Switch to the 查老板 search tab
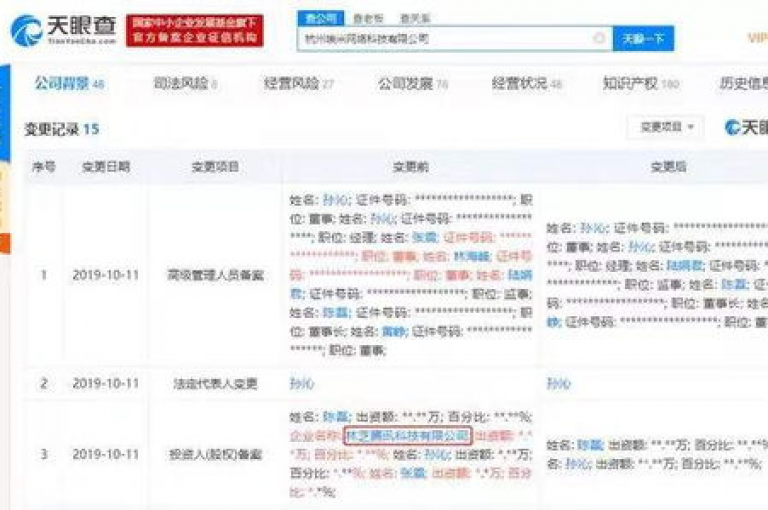 tap(368, 19)
